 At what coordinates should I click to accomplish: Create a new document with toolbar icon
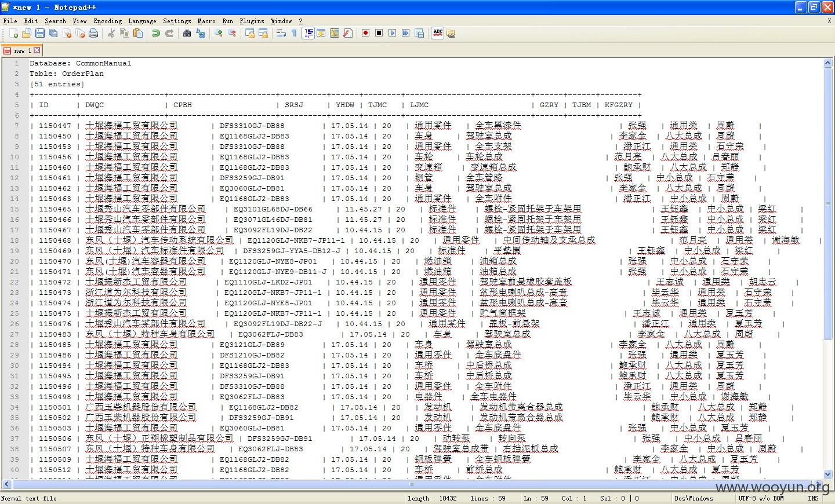coord(13,34)
